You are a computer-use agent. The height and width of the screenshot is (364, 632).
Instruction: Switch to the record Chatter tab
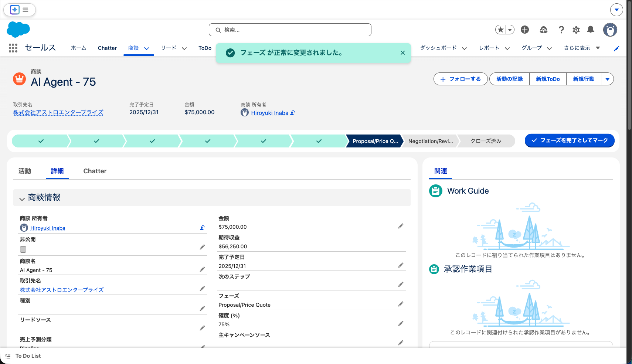pos(95,171)
